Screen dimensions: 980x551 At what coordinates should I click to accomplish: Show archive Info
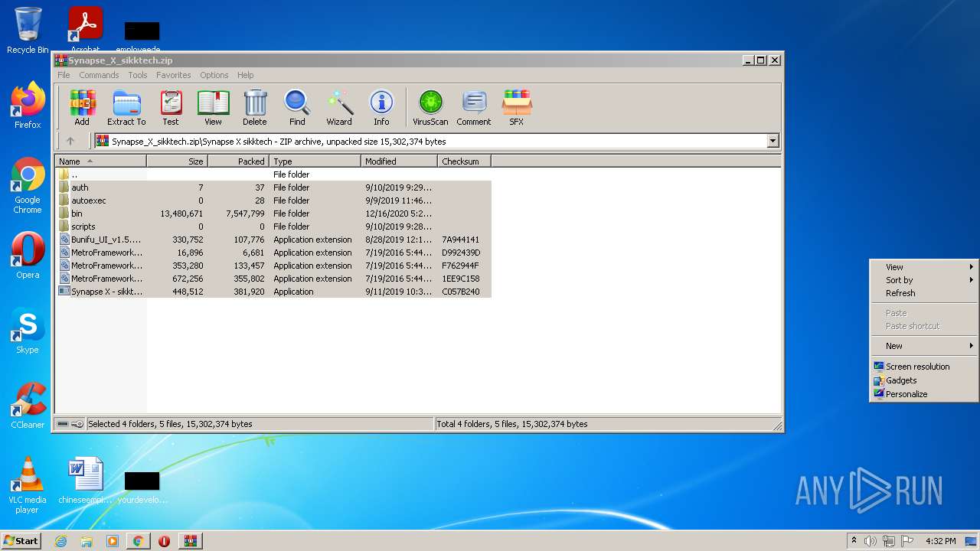coord(381,108)
